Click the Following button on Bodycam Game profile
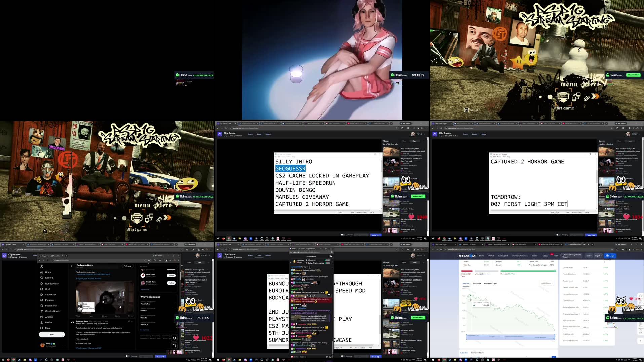 [x=127, y=266]
